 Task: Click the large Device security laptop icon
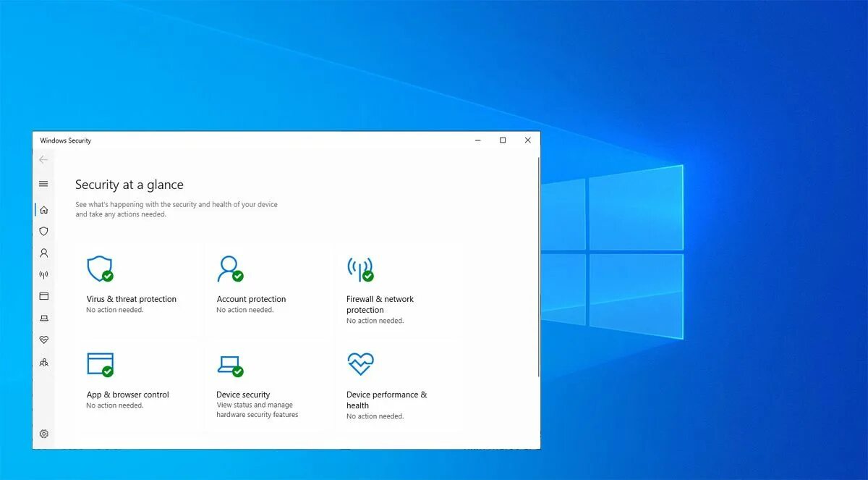point(229,366)
